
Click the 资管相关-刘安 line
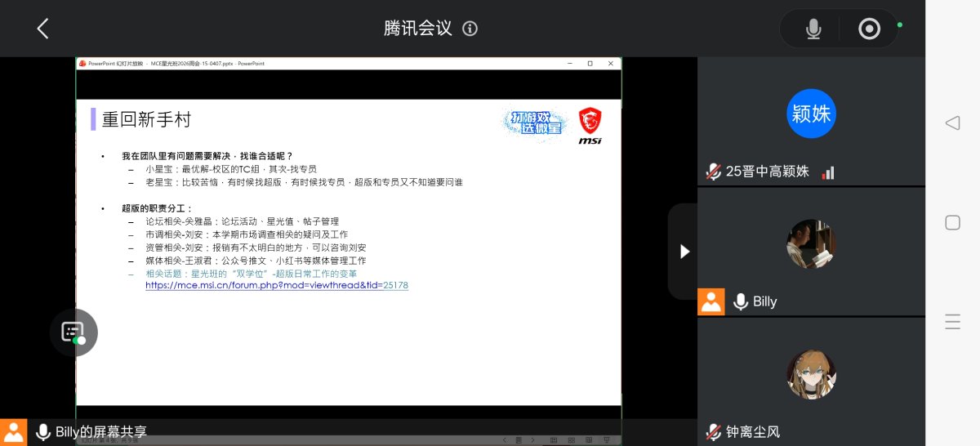click(256, 248)
